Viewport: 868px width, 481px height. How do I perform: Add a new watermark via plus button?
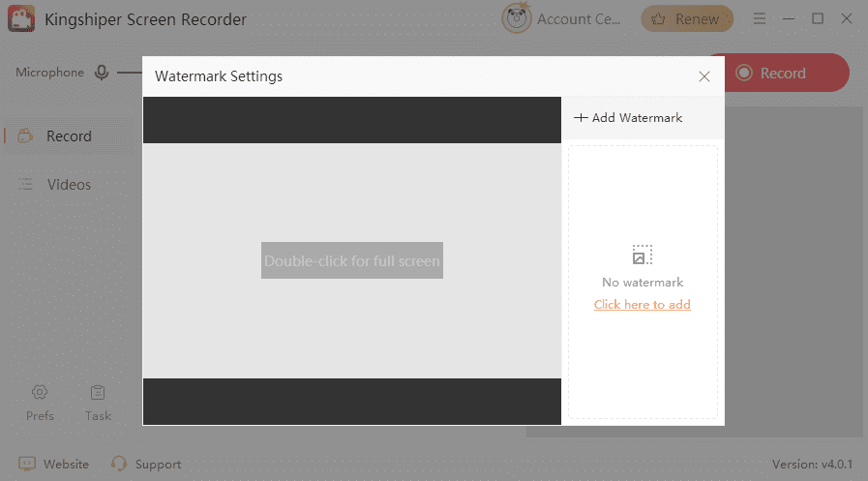(628, 118)
